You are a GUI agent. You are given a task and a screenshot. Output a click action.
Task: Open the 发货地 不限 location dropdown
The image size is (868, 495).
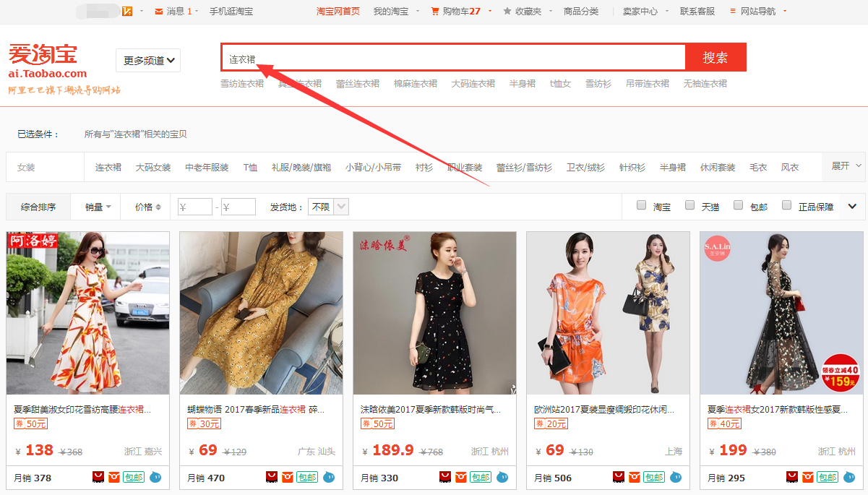329,207
